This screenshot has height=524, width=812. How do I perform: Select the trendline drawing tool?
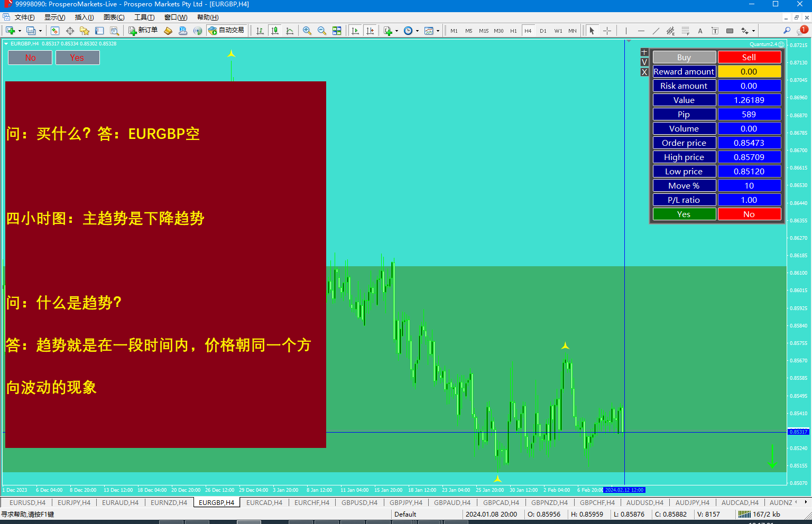(x=656, y=31)
